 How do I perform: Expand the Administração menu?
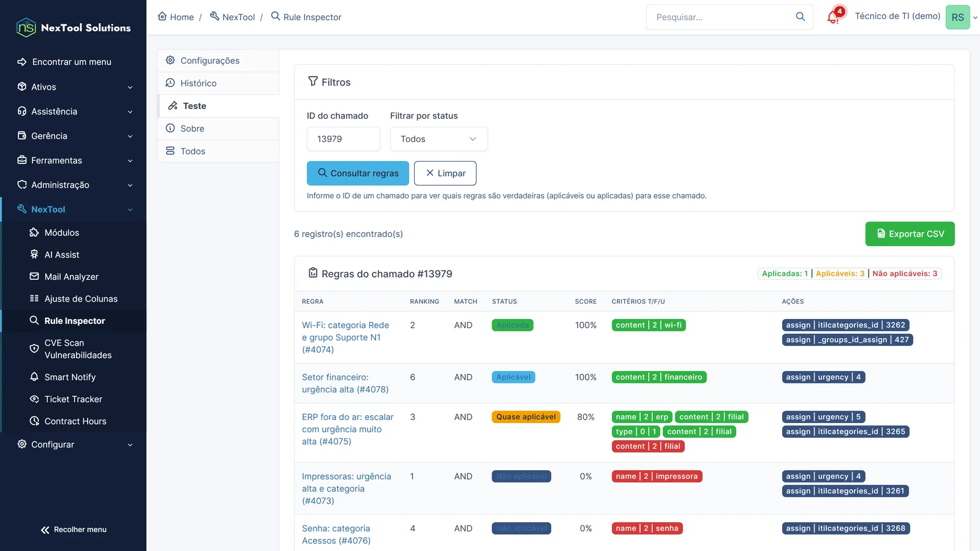(x=73, y=185)
